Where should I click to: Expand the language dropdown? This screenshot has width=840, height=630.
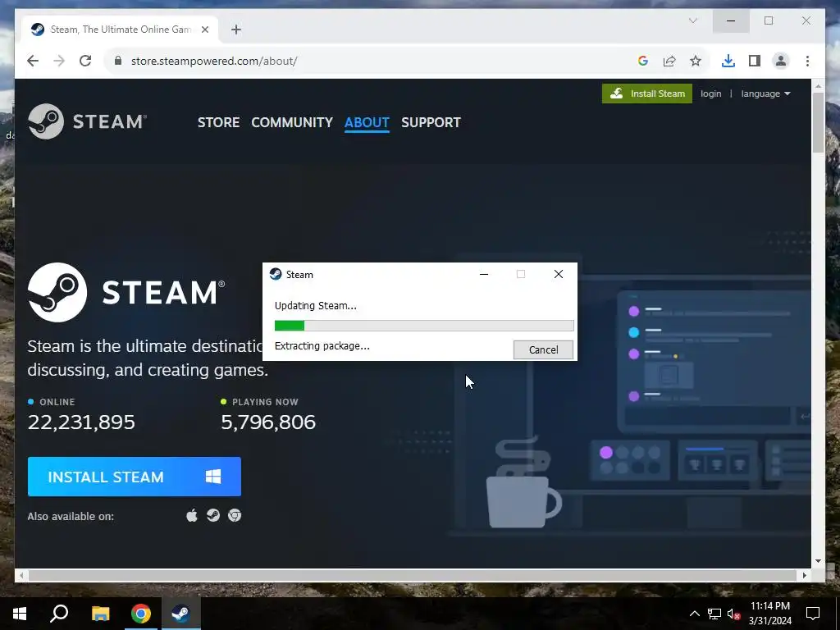tap(765, 94)
